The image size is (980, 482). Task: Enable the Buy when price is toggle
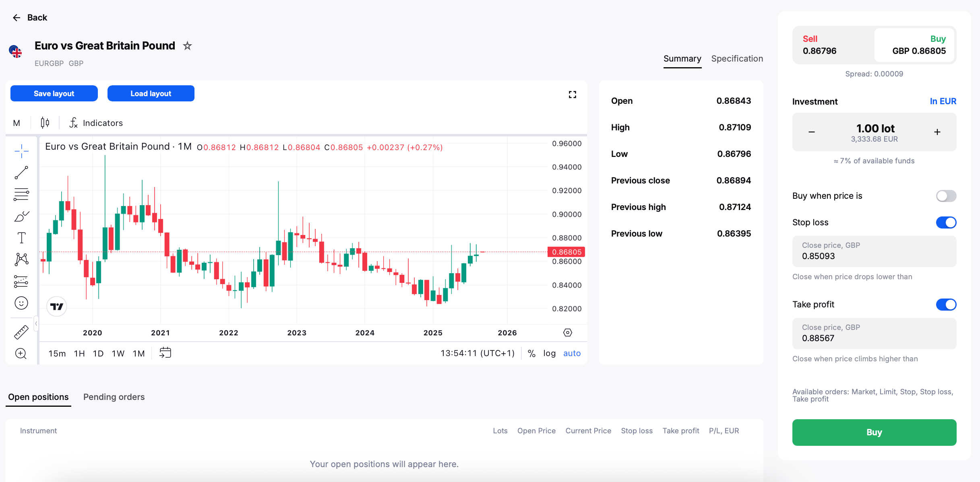(x=946, y=196)
